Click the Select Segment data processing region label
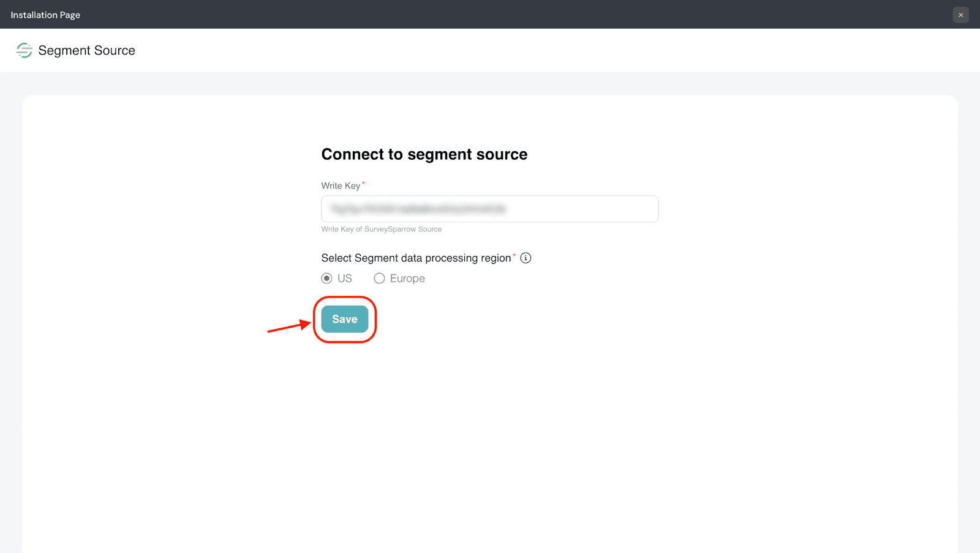Viewport: 980px width, 553px height. 416,258
